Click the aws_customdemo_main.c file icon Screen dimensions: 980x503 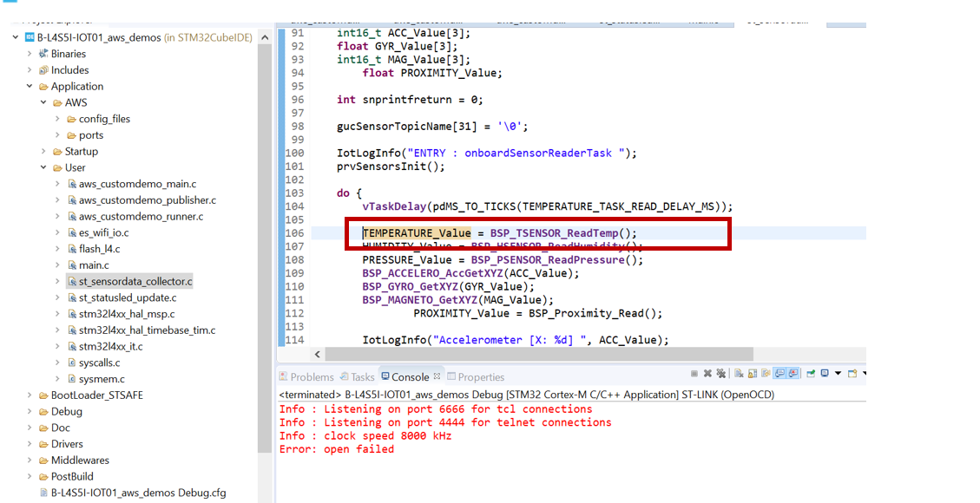[x=72, y=184]
